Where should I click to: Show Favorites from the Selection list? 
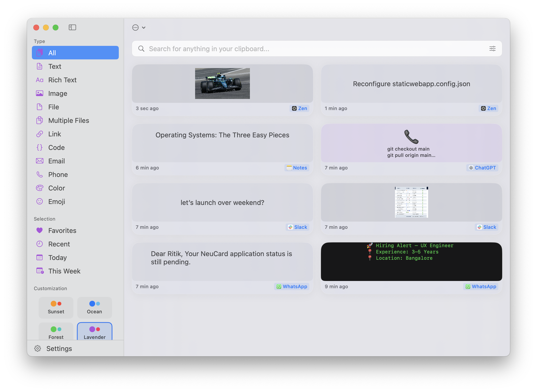(62, 231)
